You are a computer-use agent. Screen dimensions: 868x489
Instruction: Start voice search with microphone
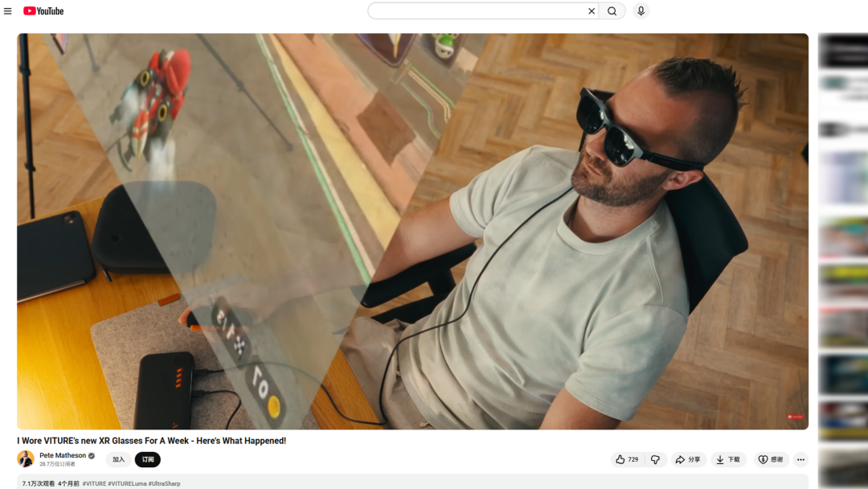(x=641, y=11)
